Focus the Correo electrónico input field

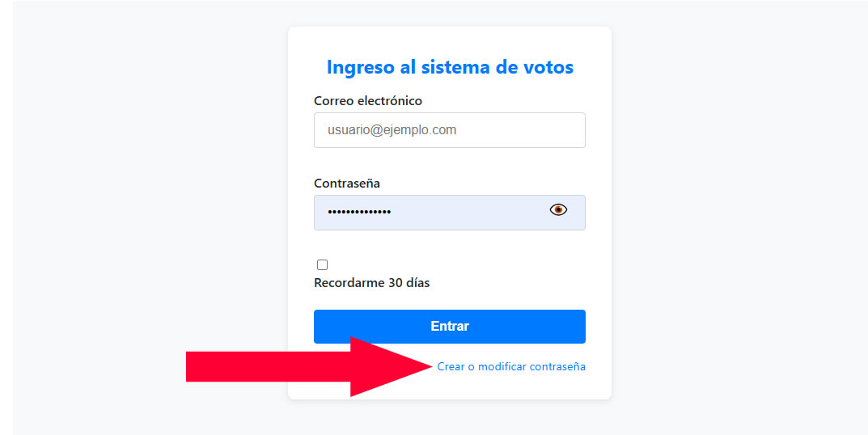coord(449,130)
